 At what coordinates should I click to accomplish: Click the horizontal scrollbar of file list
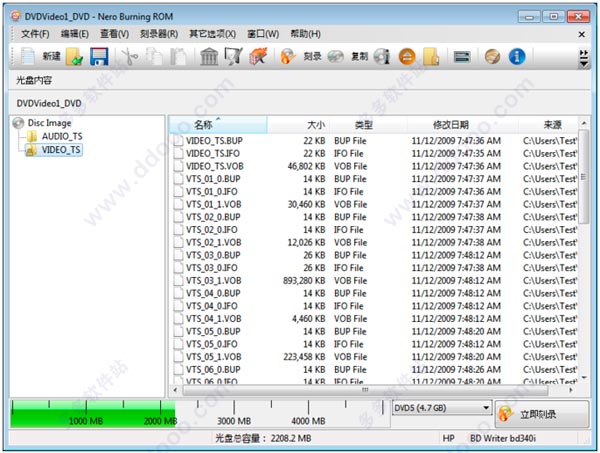point(365,390)
